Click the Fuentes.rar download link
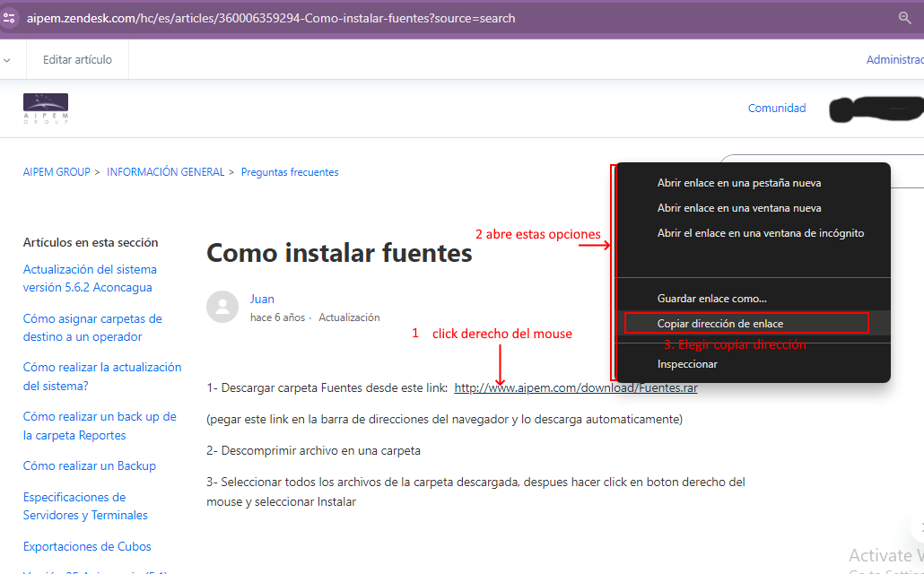 pyautogui.click(x=576, y=387)
